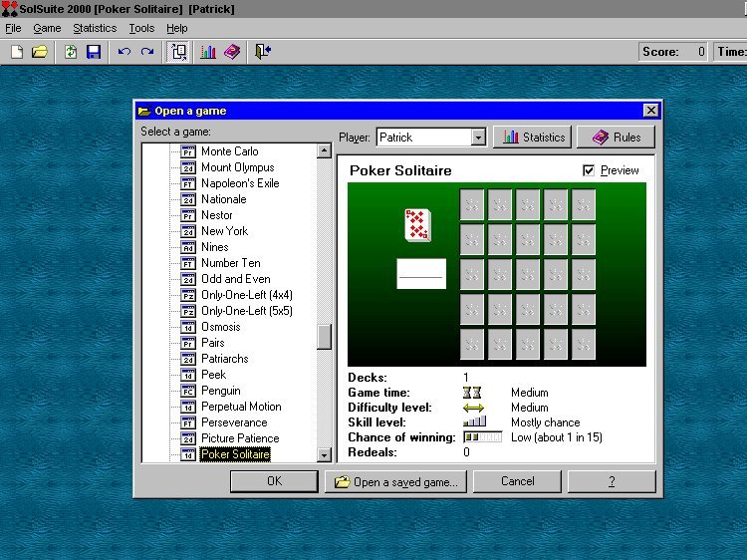Select Picture Patience in the list

coord(240,438)
